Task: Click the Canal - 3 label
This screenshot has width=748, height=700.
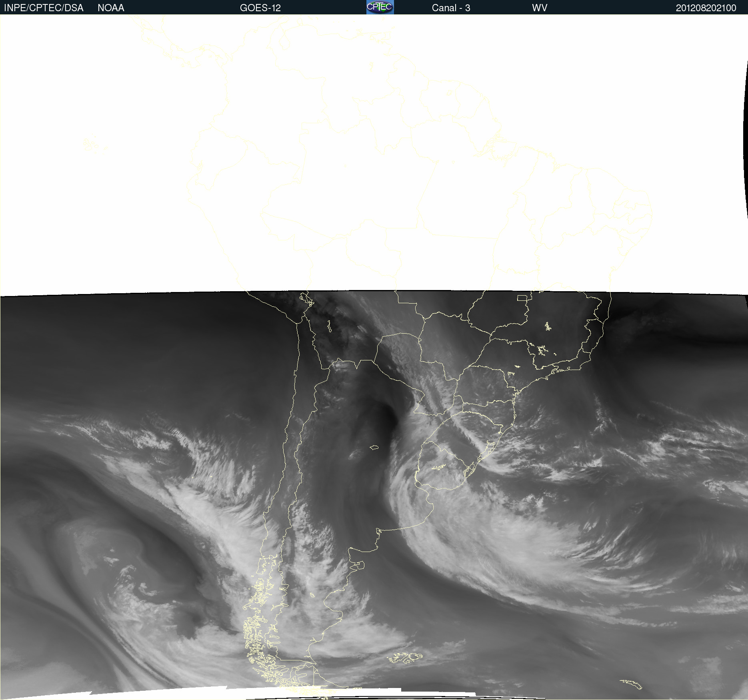Action: [x=451, y=8]
